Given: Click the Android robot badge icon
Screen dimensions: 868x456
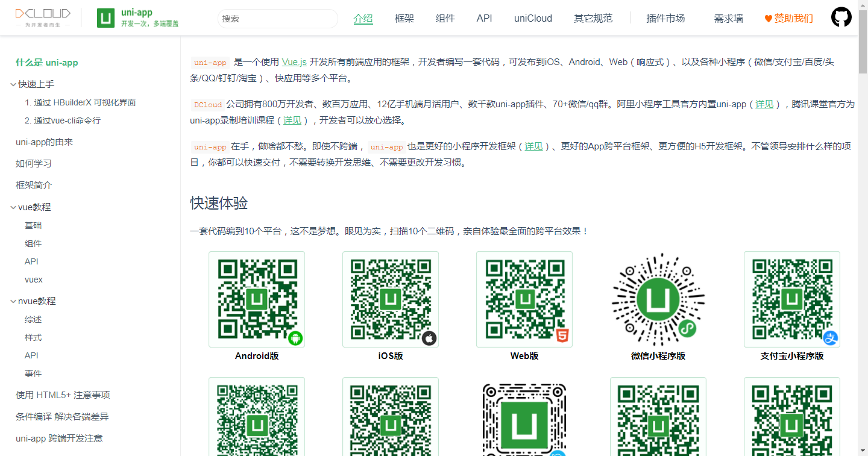Looking at the screenshot, I should [295, 338].
